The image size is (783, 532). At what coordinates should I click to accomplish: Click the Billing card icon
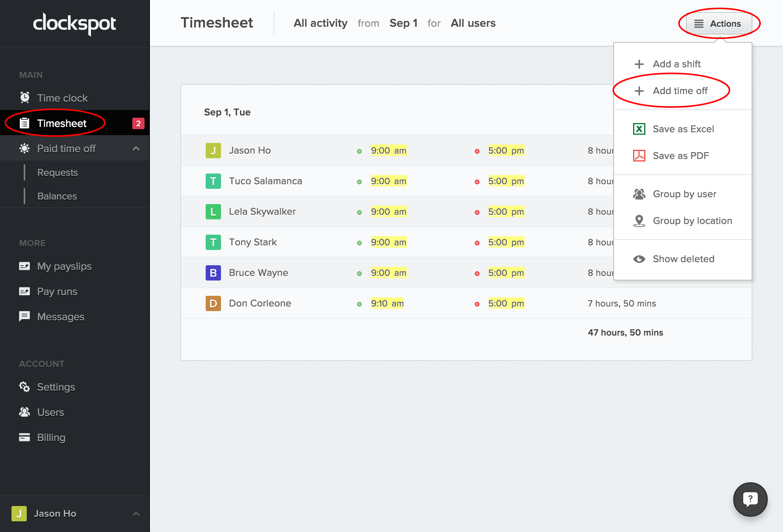(24, 437)
